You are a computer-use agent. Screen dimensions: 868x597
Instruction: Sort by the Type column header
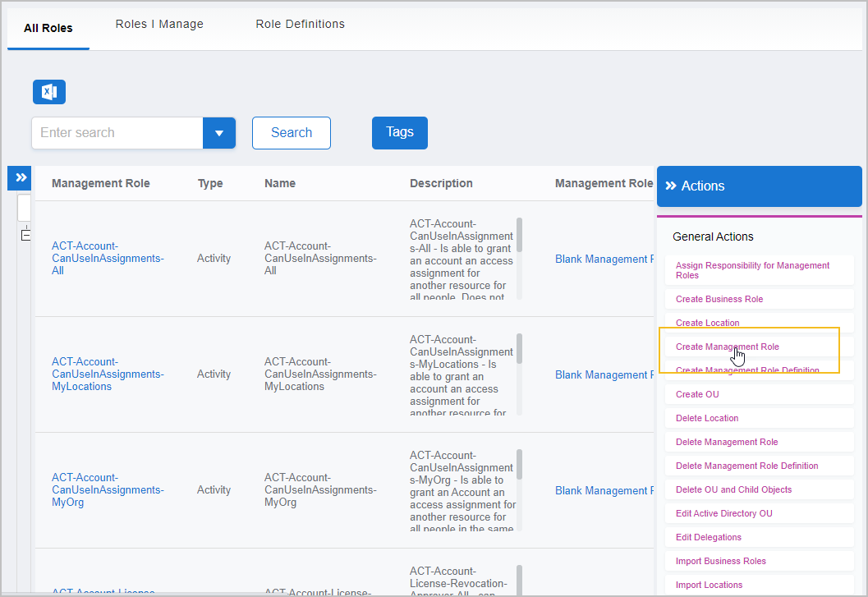[210, 183]
